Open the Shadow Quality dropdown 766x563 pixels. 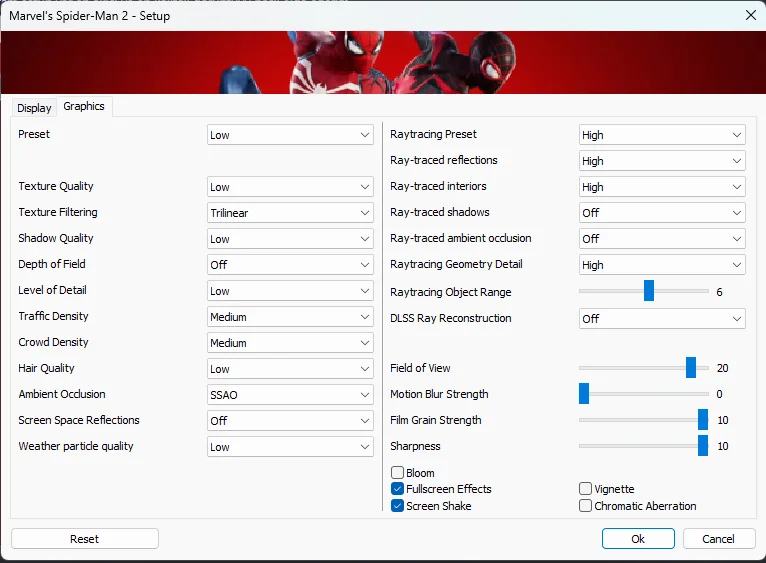click(x=290, y=238)
